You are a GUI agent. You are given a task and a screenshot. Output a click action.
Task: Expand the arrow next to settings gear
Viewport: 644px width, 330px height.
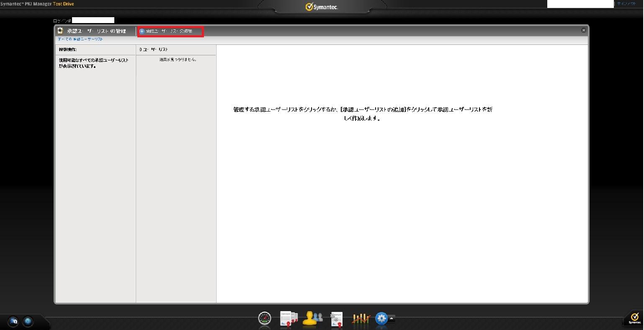pos(392,318)
